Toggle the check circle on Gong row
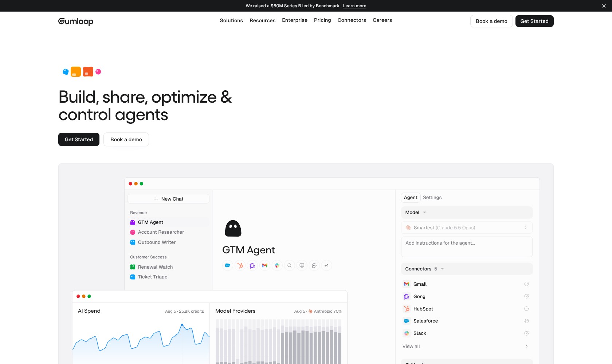Image resolution: width=612 pixels, height=364 pixels. (526, 296)
